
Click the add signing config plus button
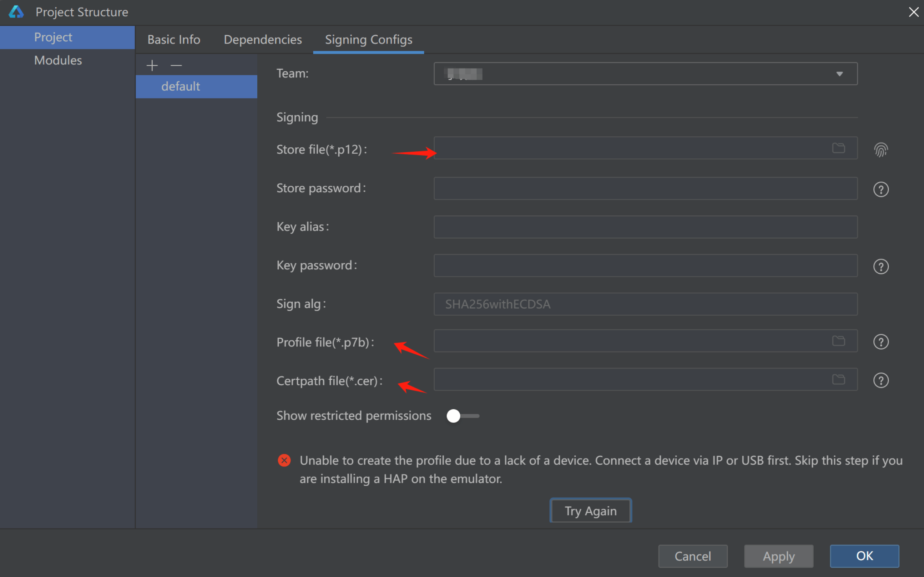pos(152,65)
